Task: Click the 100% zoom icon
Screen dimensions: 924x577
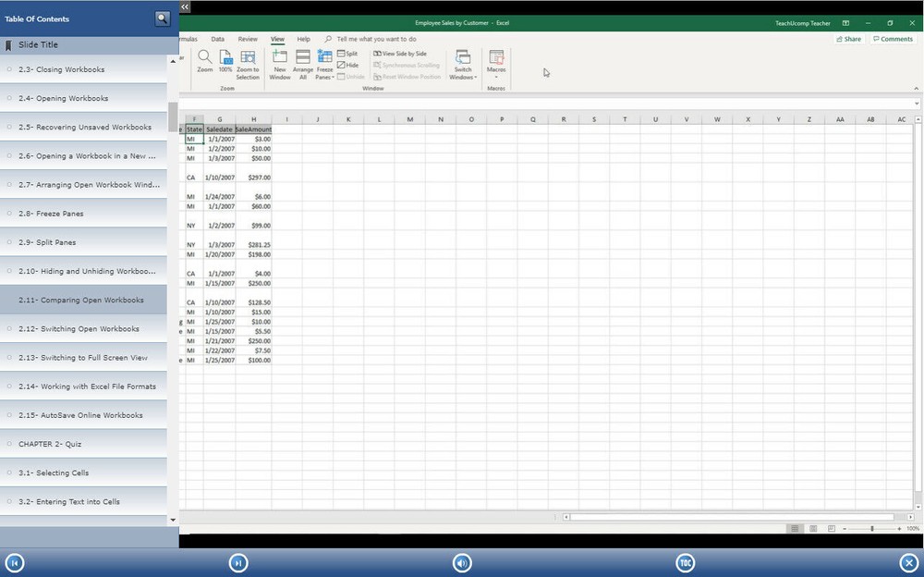Action: [226, 65]
